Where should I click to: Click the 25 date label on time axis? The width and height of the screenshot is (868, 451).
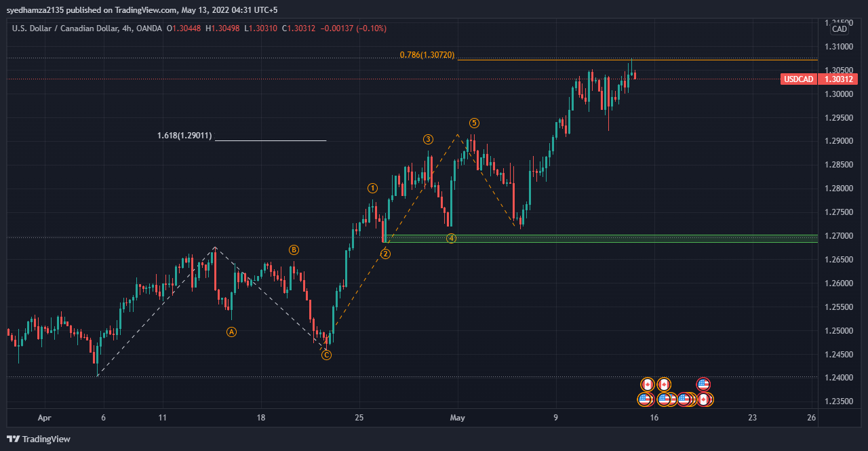point(359,418)
